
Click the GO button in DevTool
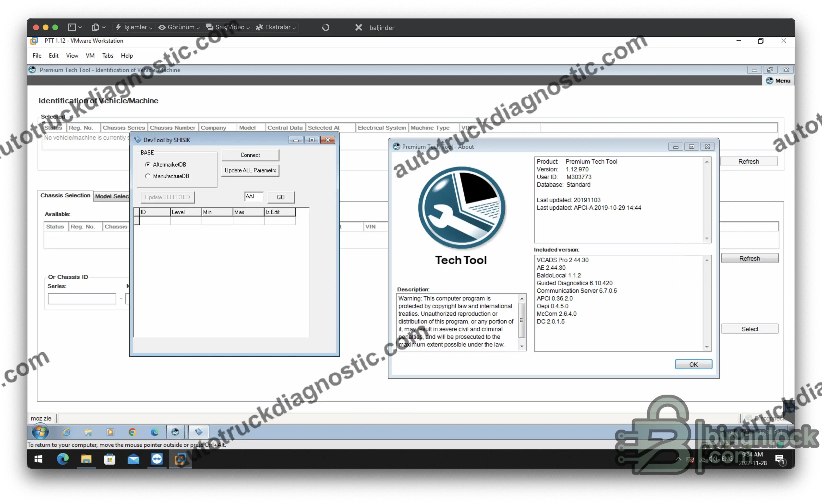click(281, 197)
